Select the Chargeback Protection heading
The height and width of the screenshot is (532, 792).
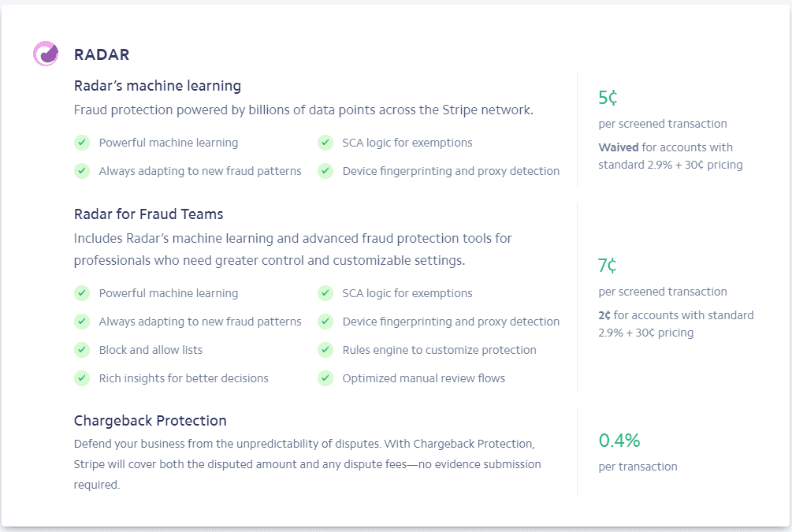(x=151, y=421)
